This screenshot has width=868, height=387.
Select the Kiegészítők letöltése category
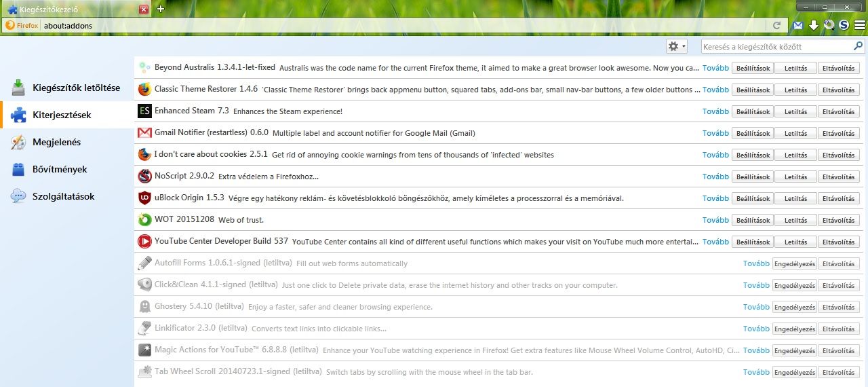coord(67,88)
